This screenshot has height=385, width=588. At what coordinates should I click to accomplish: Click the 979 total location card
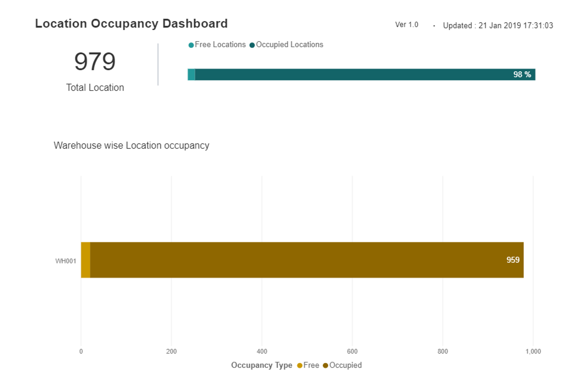point(95,62)
